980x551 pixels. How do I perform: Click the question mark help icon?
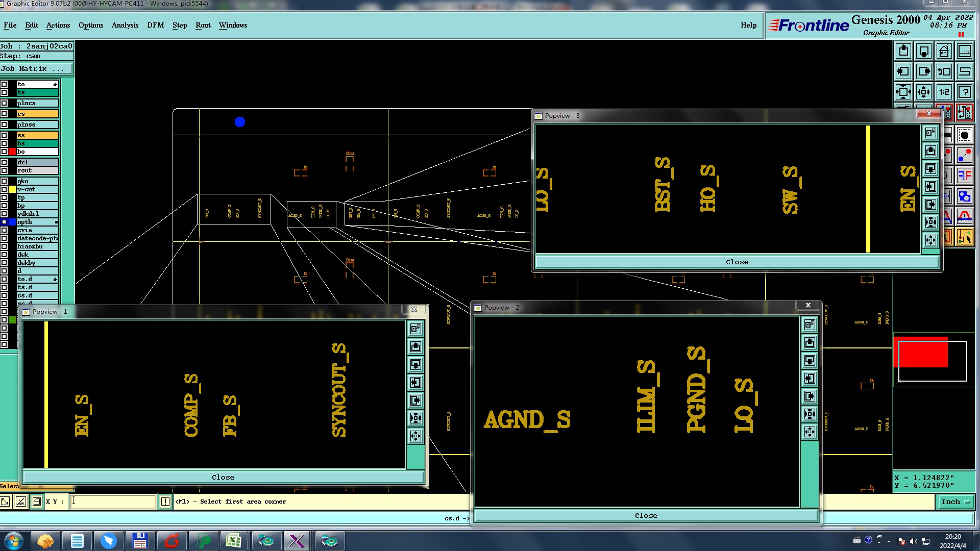click(x=965, y=92)
